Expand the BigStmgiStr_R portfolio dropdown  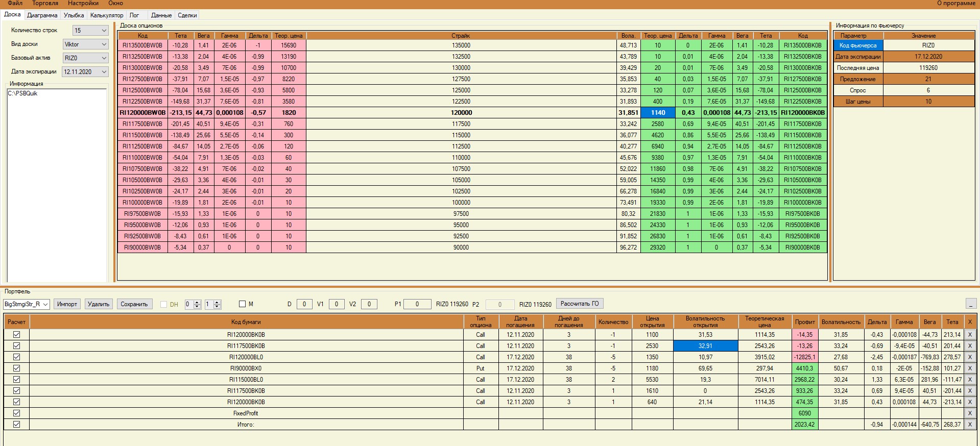click(x=27, y=304)
